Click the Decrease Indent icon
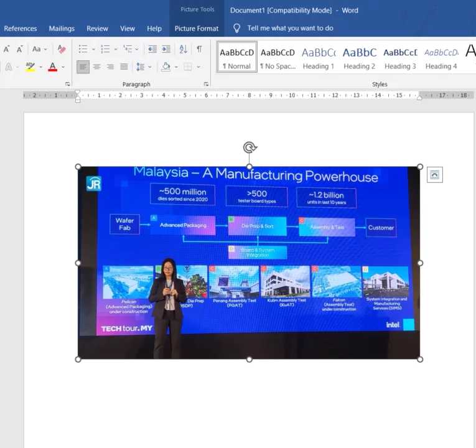Screen dimensions: 476x448 (x=152, y=49)
